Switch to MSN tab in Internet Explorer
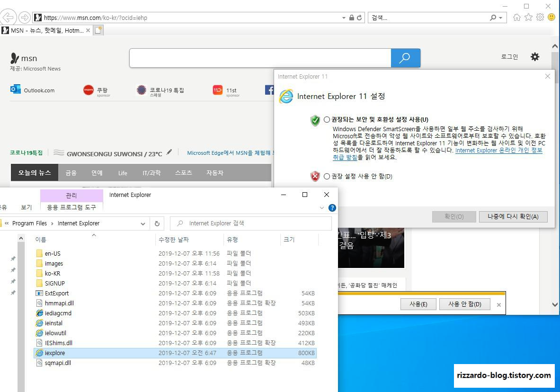560x392 pixels. (46, 30)
